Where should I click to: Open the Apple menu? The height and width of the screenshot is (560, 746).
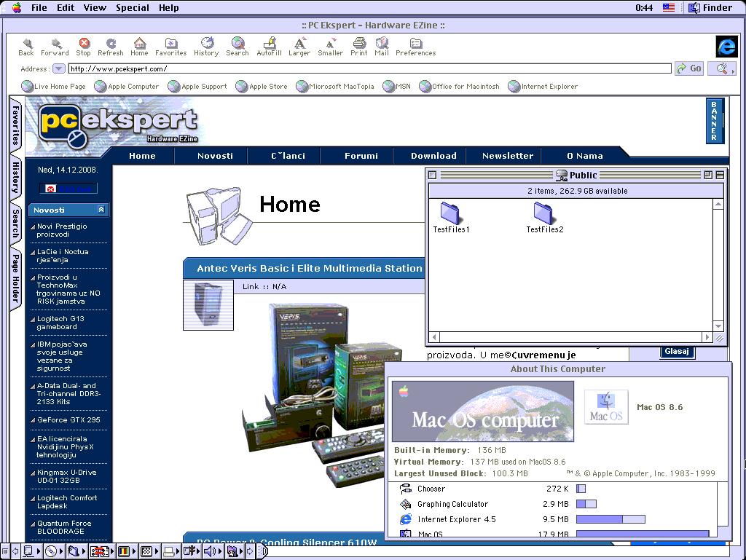tap(17, 7)
